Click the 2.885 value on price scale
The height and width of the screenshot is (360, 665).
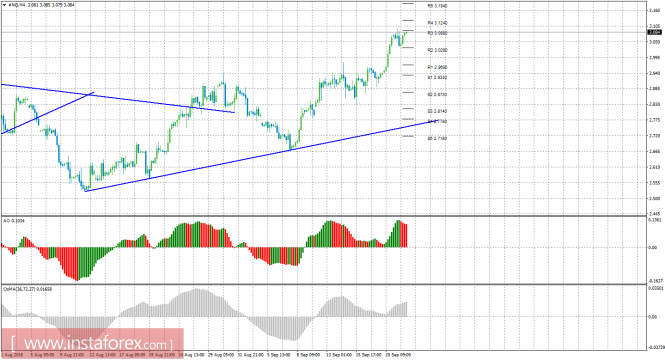tap(654, 89)
